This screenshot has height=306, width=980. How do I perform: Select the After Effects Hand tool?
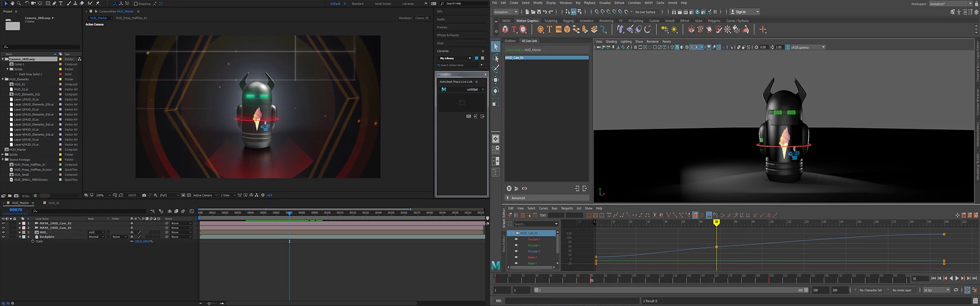(x=12, y=4)
